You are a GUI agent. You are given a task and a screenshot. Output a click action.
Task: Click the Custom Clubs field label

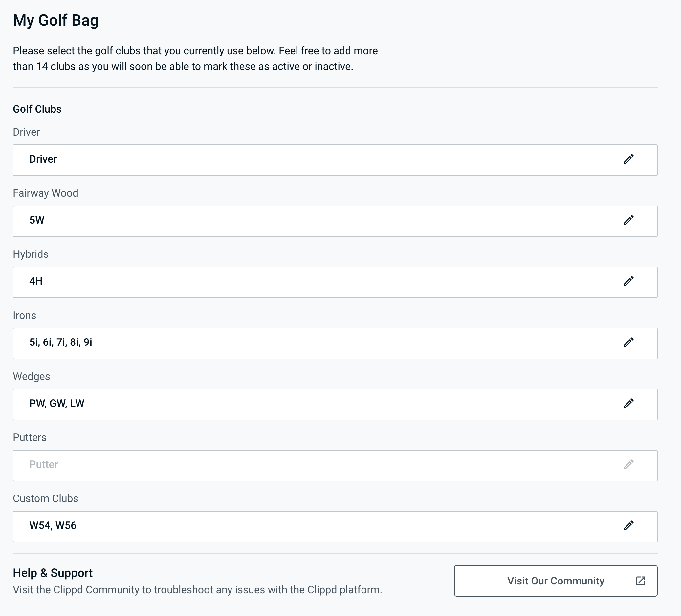tap(46, 498)
